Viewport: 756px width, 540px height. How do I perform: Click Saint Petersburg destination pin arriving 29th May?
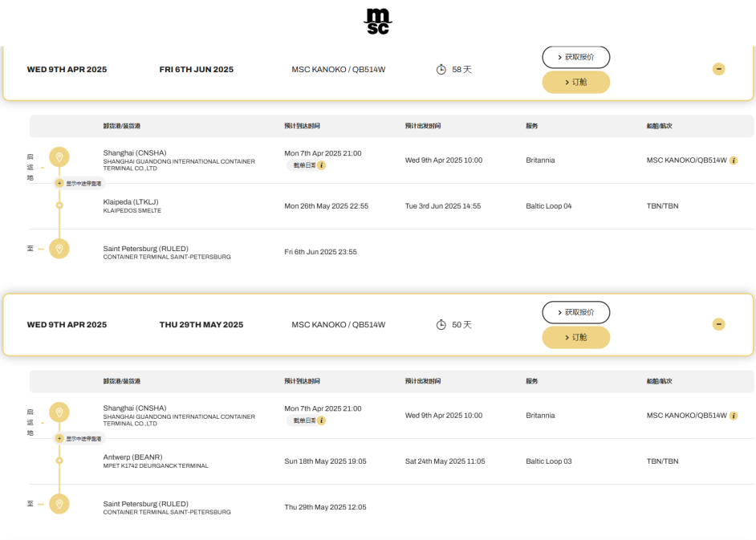(x=59, y=504)
